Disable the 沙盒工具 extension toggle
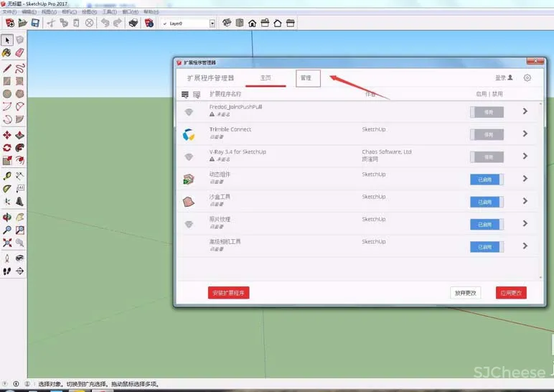Image resolution: width=554 pixels, height=392 pixels. (487, 202)
